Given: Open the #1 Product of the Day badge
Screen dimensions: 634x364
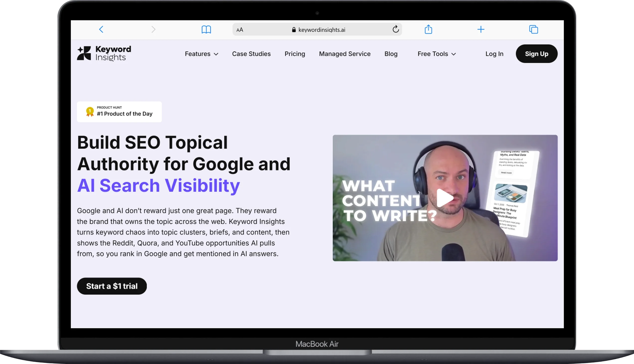Looking at the screenshot, I should click(119, 112).
